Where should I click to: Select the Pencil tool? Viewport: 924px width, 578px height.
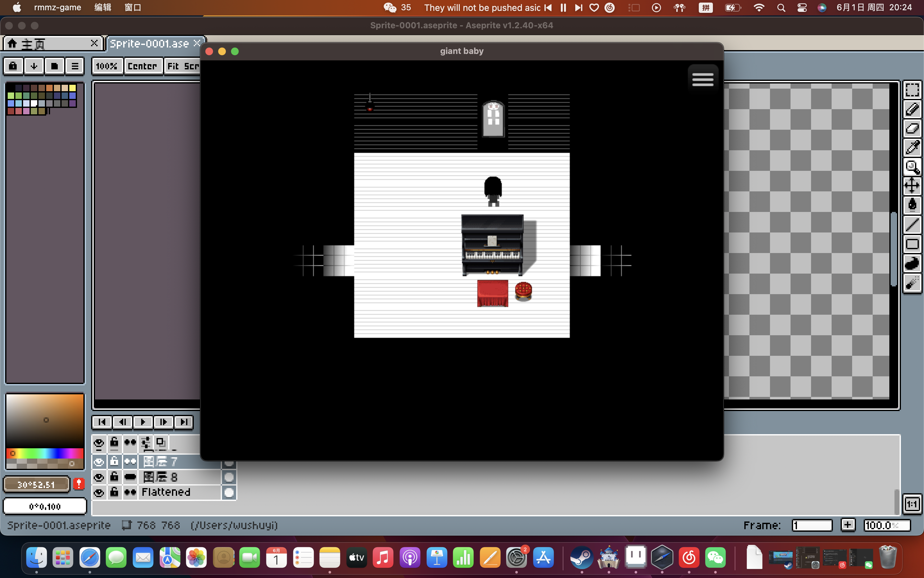tap(912, 109)
